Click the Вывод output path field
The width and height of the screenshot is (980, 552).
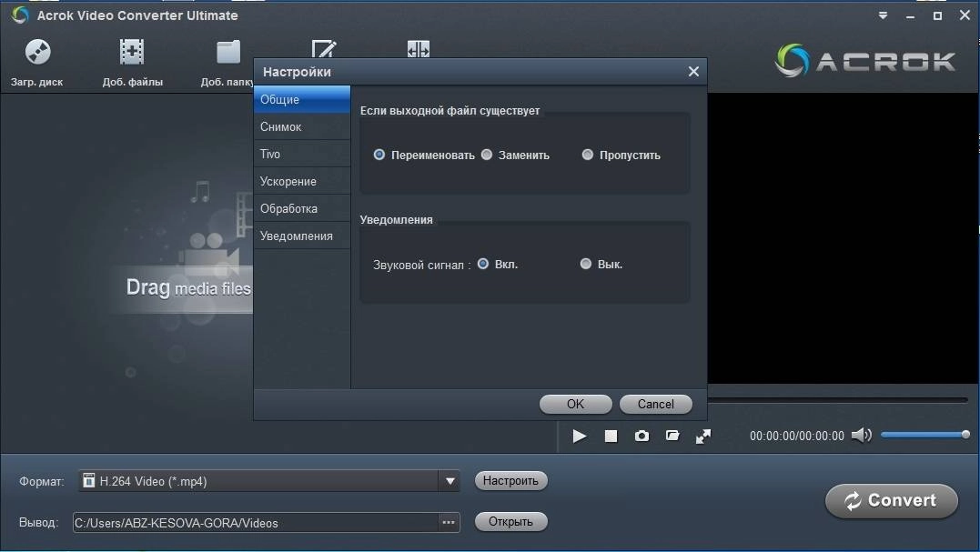click(x=256, y=523)
